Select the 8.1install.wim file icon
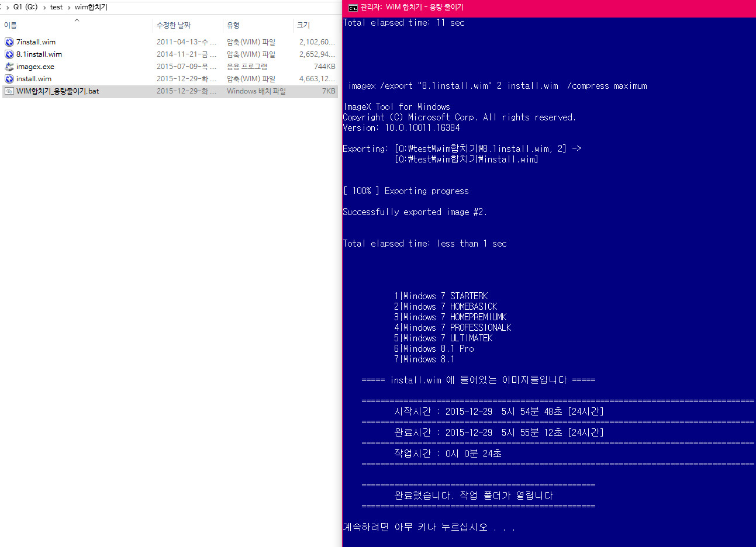Viewport: 756px width, 547px height. coord(9,54)
